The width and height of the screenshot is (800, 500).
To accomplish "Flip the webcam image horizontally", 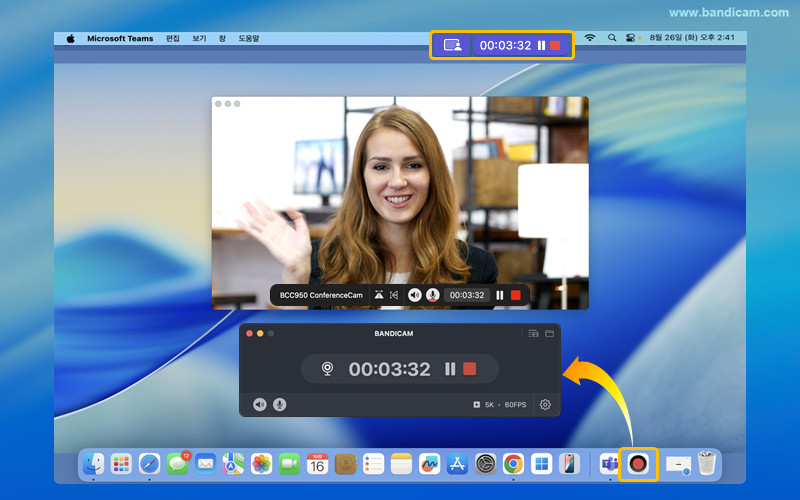I will coord(394,295).
